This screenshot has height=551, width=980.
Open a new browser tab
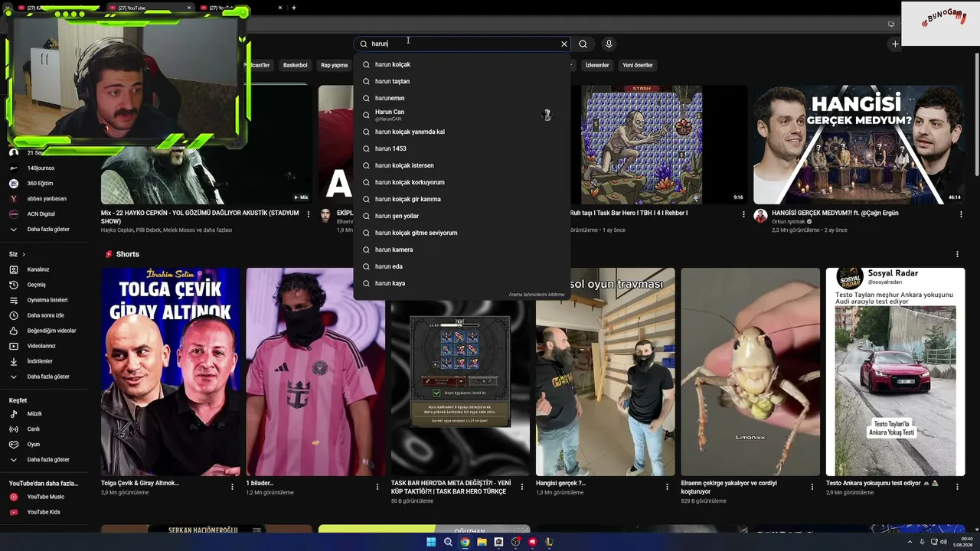[294, 8]
